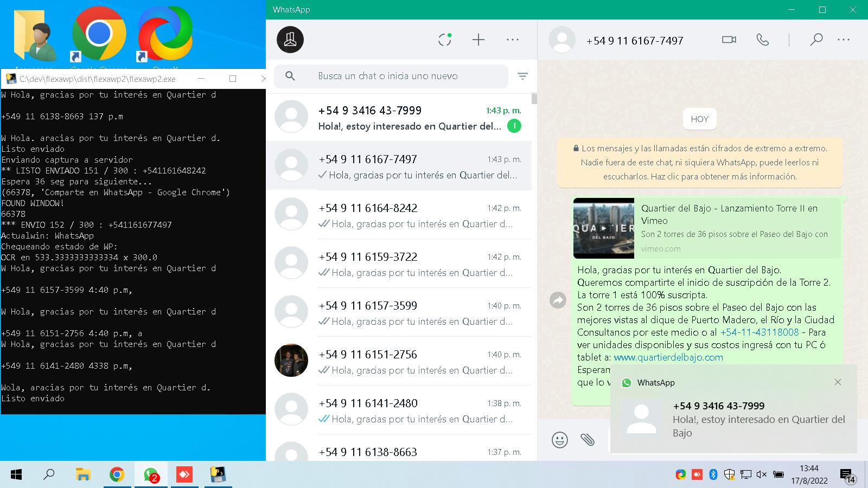The height and width of the screenshot is (488, 868).
Task: Open chat +54 9 3416 43-7999
Action: [399, 118]
